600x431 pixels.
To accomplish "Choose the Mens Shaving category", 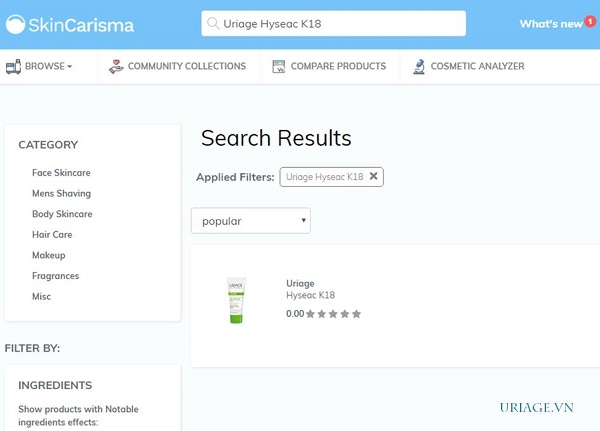I will tap(61, 194).
